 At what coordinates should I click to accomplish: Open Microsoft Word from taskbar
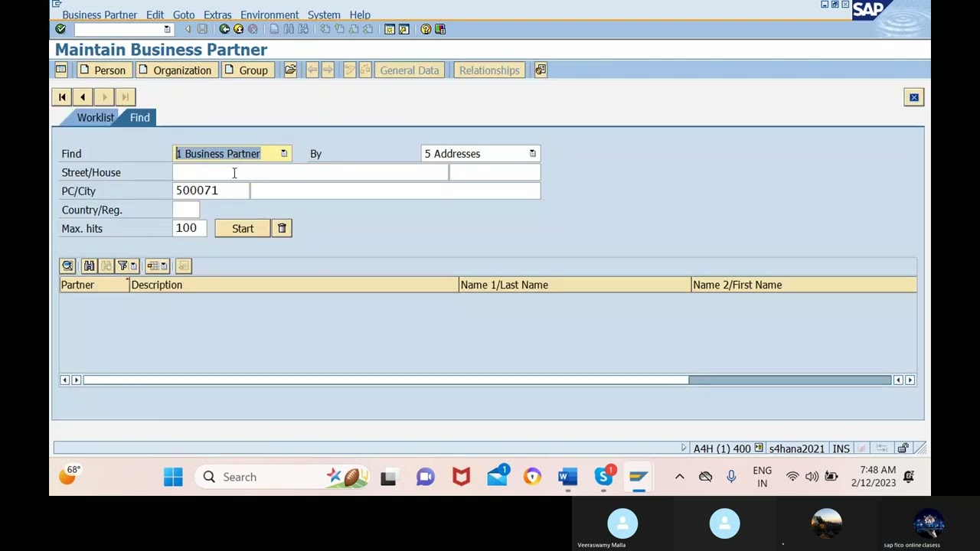click(x=567, y=477)
